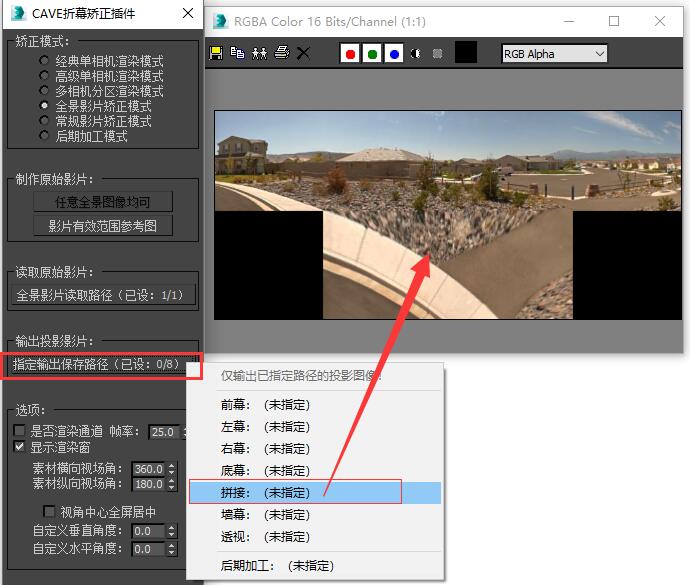Toggle the display alpha channel icon
The width and height of the screenshot is (690, 585).
tap(416, 54)
